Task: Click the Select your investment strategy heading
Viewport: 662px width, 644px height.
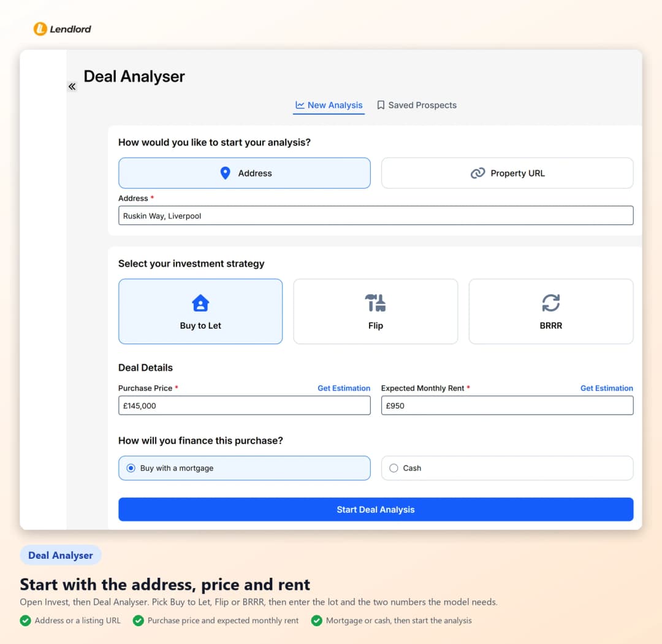Action: [x=191, y=264]
